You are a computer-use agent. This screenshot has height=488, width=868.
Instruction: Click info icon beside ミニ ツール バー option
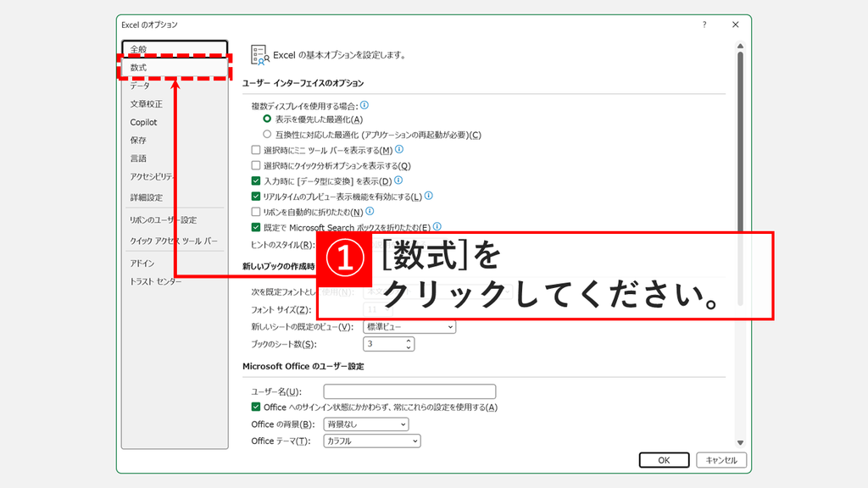click(x=399, y=149)
